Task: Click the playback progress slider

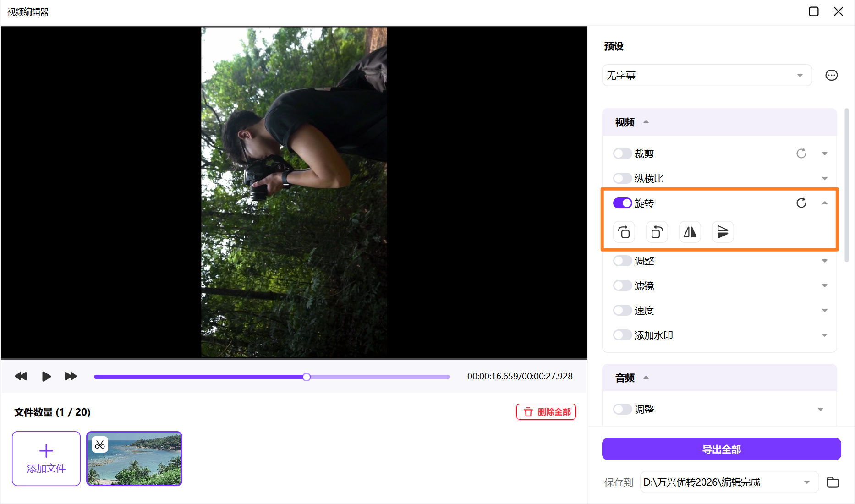Action: 307,377
